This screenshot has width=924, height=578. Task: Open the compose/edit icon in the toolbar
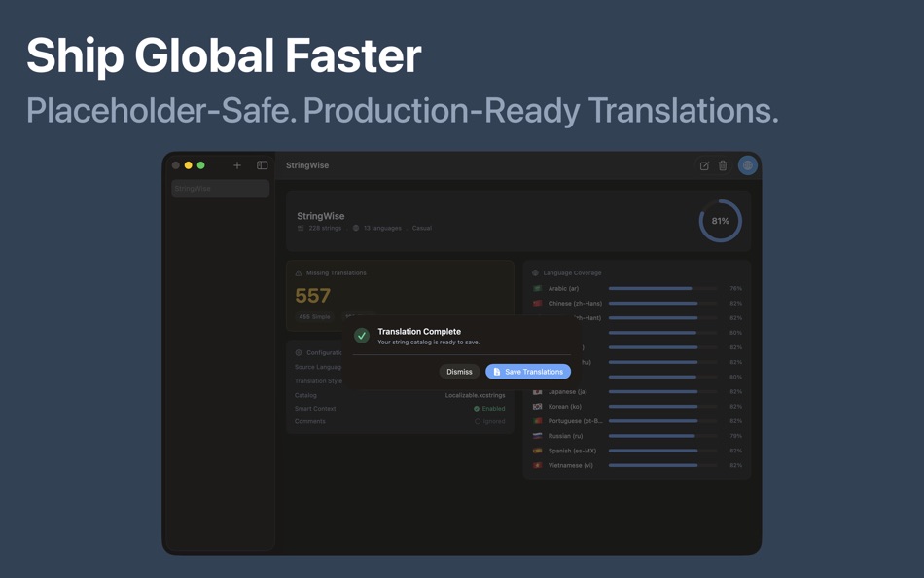[x=704, y=165]
